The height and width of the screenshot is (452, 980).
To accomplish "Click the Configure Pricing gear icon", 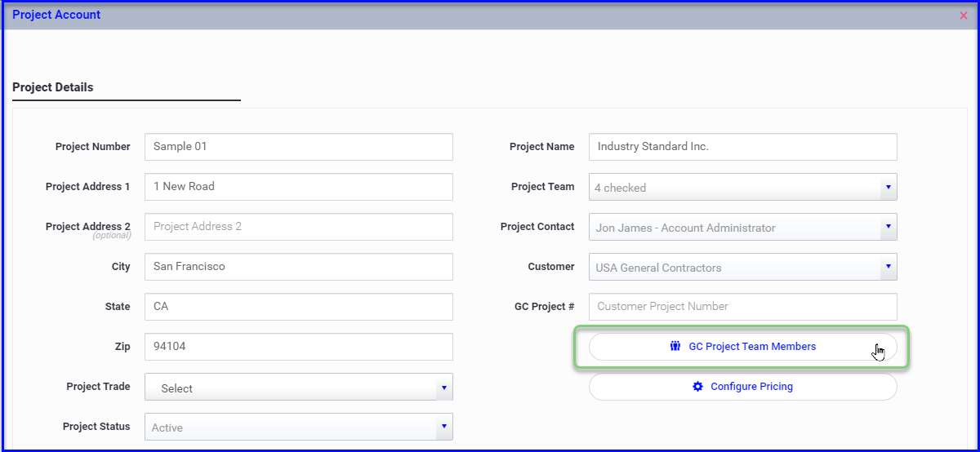I will coord(697,386).
